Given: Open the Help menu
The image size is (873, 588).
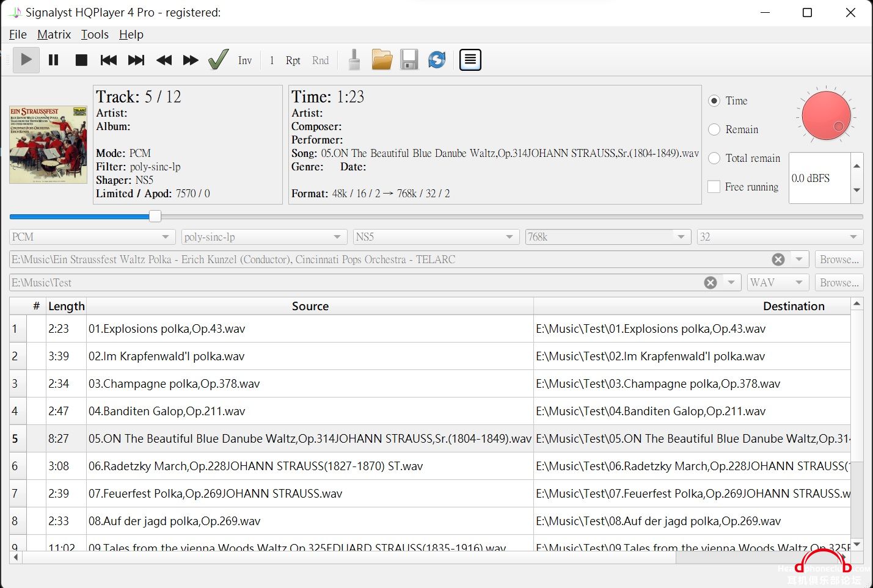Looking at the screenshot, I should [x=131, y=34].
